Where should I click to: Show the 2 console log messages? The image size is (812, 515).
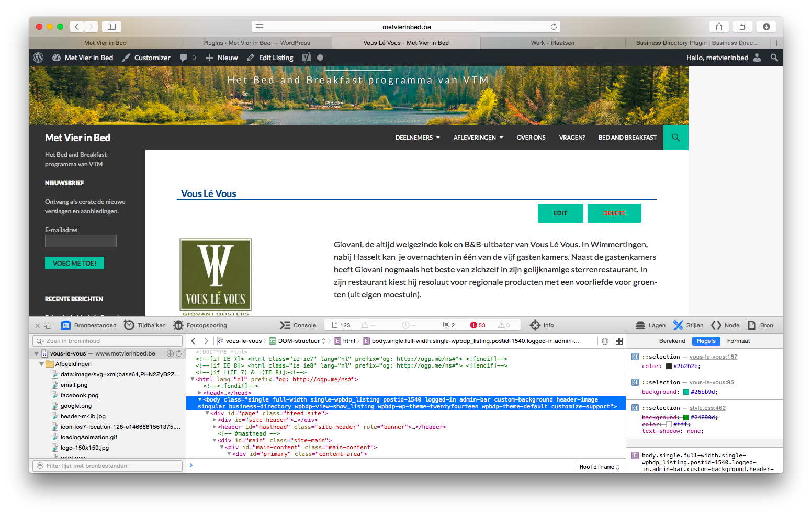[x=449, y=325]
